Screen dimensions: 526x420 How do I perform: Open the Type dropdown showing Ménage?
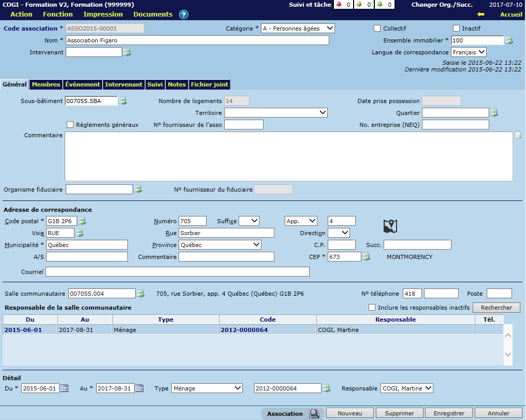[x=207, y=388]
